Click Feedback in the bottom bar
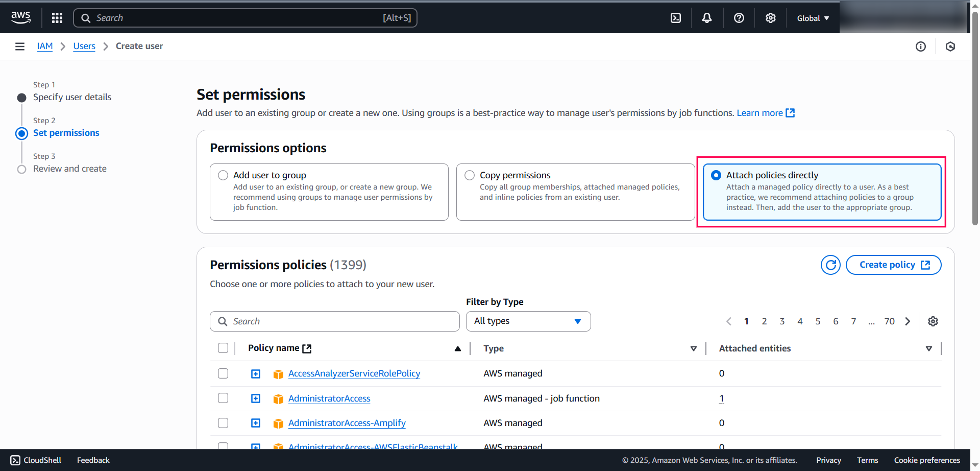980x471 pixels. [x=93, y=460]
